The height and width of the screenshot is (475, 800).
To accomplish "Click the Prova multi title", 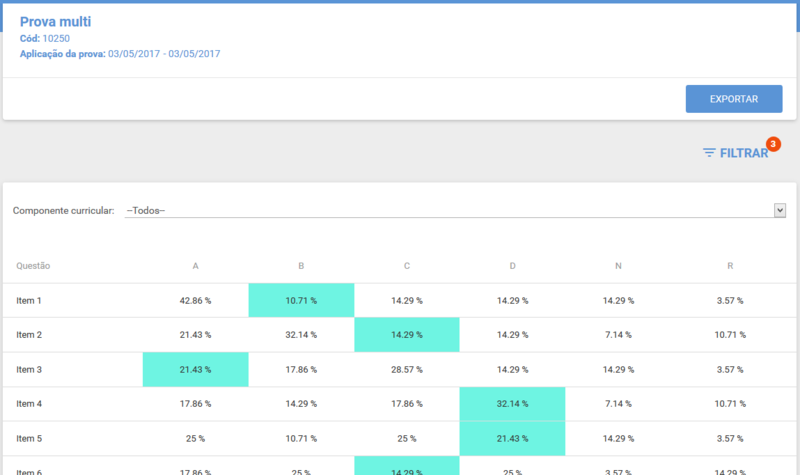I will point(56,21).
